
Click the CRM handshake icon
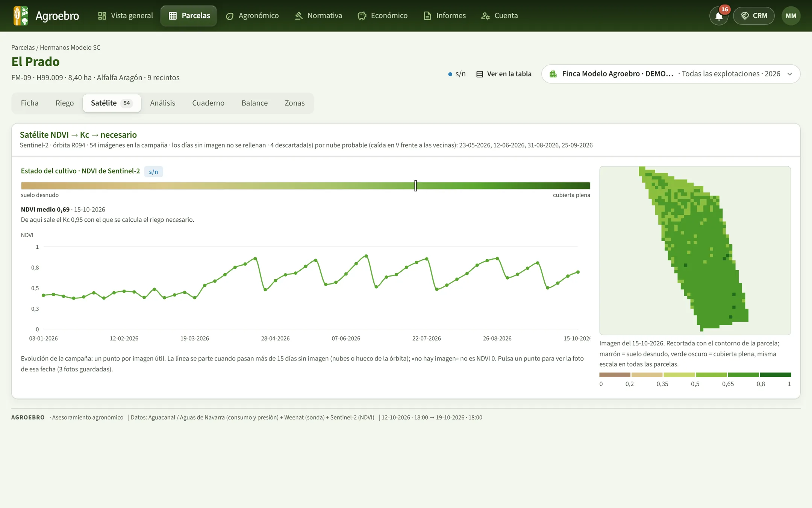745,16
